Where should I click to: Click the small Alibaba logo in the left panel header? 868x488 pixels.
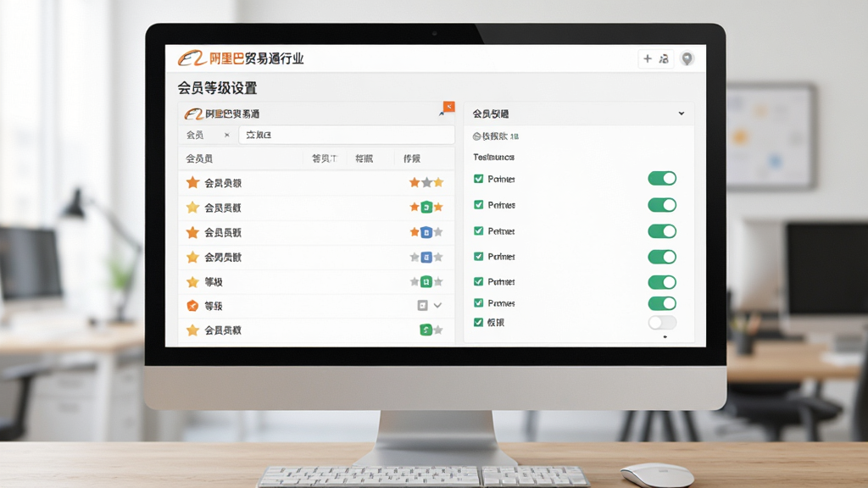pyautogui.click(x=194, y=114)
